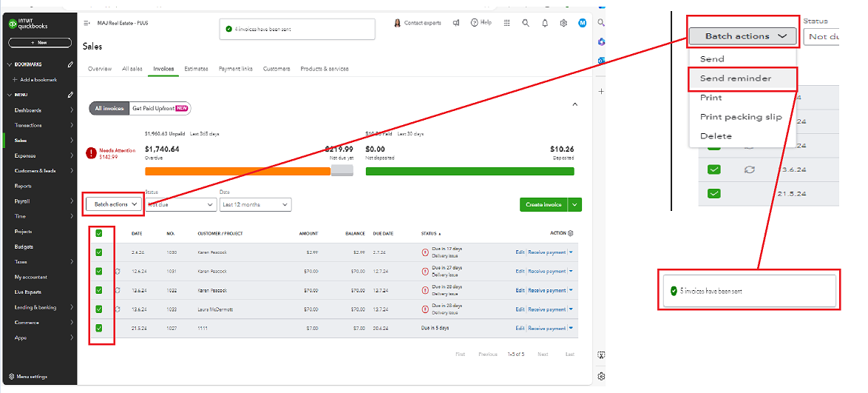868x393 pixels.
Task: Expand the arrow next to Create invoice
Action: tap(576, 204)
